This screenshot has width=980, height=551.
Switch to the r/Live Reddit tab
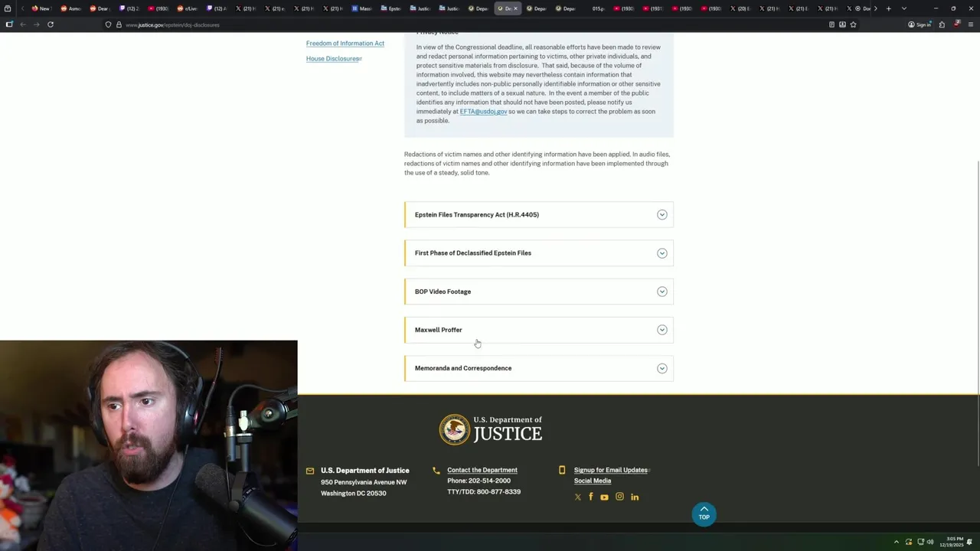[187, 8]
